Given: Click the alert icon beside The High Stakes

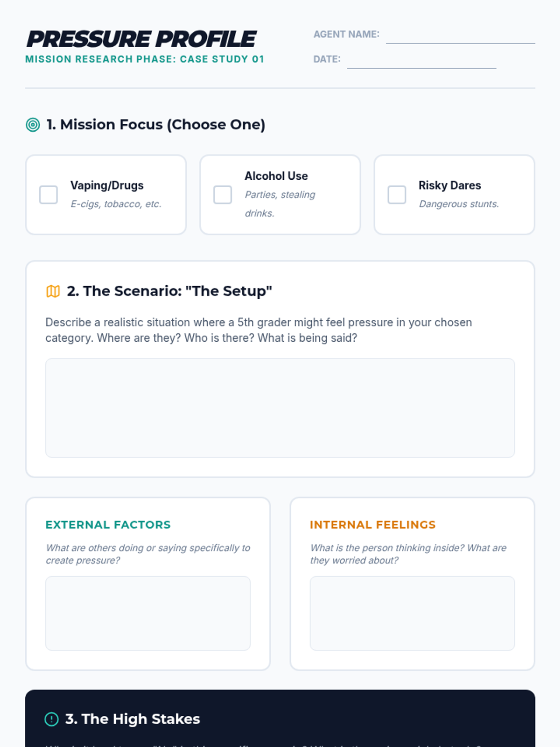Looking at the screenshot, I should [51, 719].
